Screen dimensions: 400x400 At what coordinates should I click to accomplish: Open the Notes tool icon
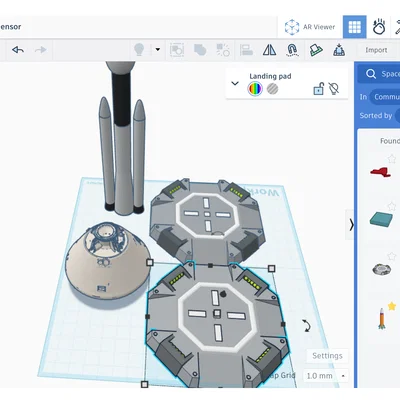pos(316,50)
